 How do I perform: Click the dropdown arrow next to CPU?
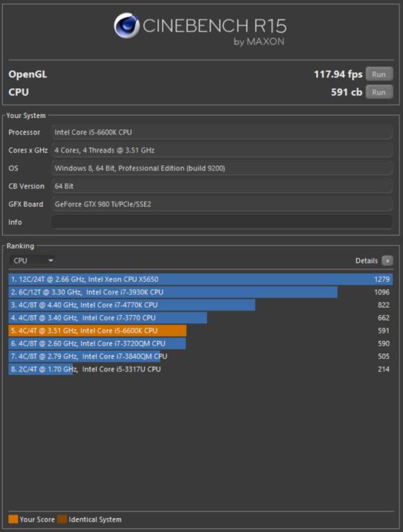click(x=51, y=260)
